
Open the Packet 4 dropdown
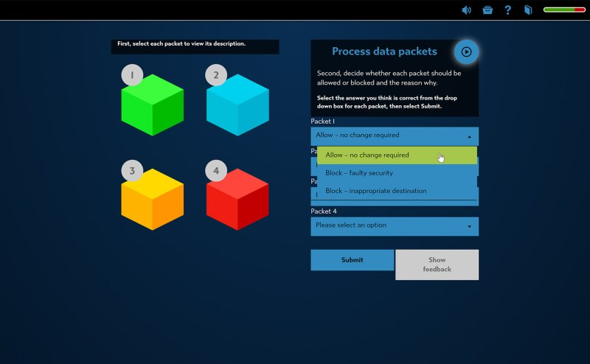395,226
